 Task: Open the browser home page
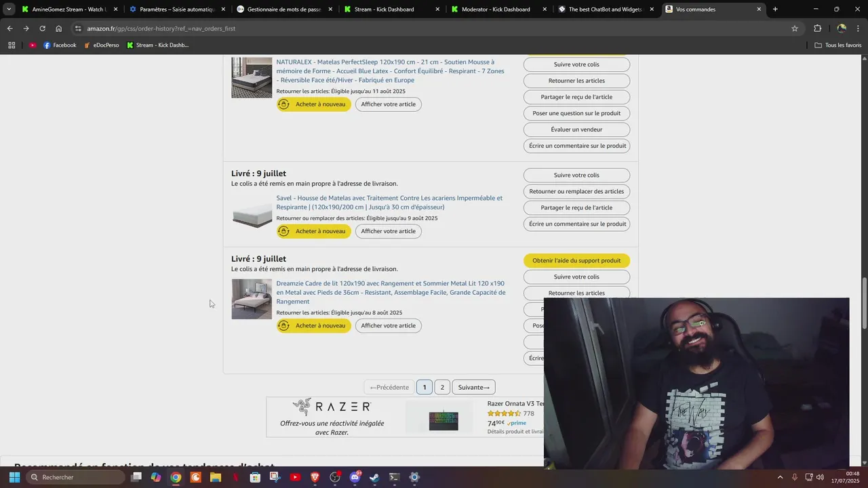click(59, 28)
